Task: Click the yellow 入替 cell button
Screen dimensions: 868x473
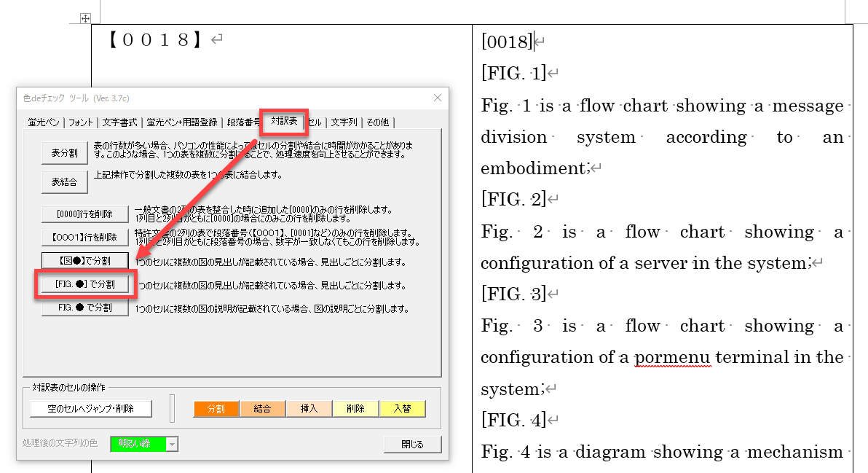Action: tap(401, 409)
